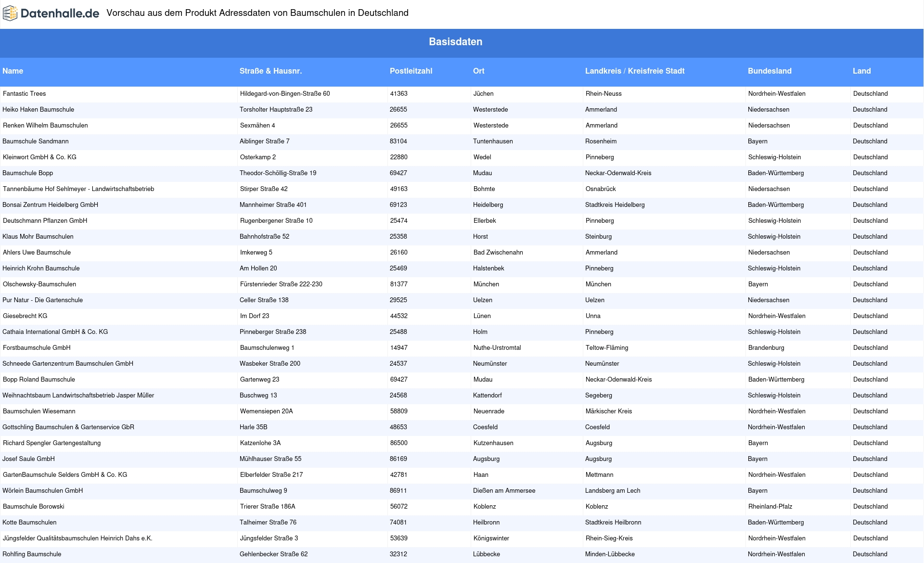This screenshot has height=563, width=924.
Task: Select Giesebrecht KG name cell
Action: [25, 316]
